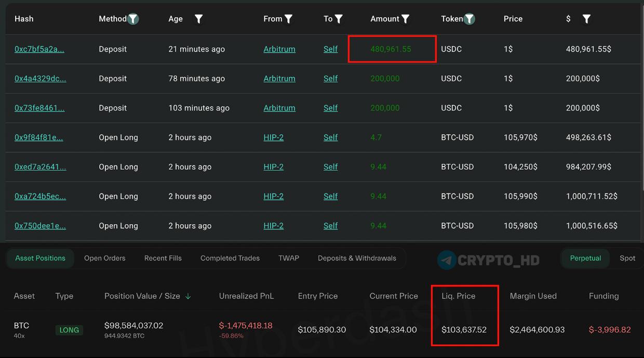Select the liquidation price $103,637.52
This screenshot has width=644, height=358.
coord(464,330)
